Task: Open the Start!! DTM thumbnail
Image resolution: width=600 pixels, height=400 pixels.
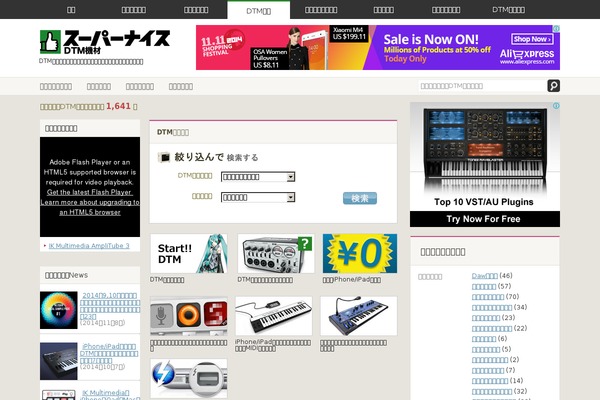Action: click(x=189, y=253)
